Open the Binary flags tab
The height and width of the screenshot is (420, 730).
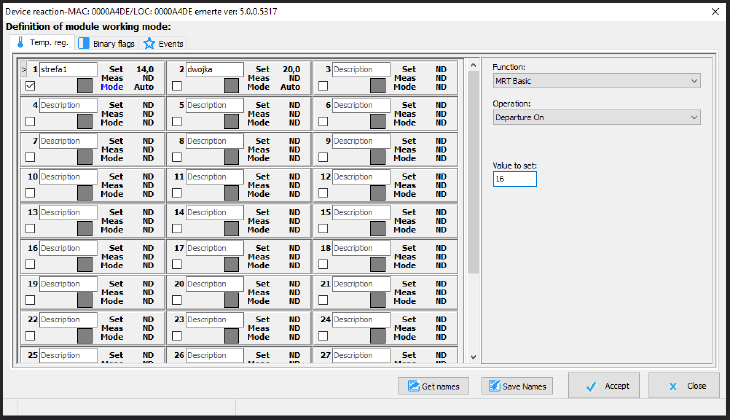point(107,44)
